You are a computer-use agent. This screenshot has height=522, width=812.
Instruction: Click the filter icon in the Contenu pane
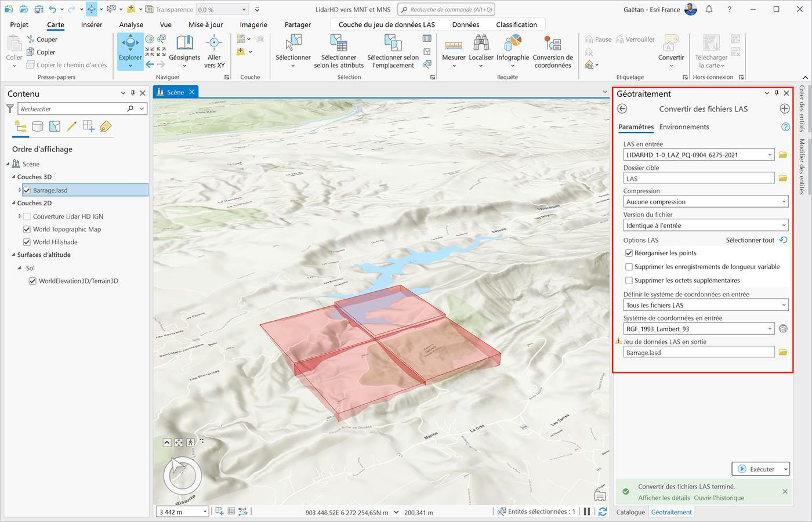click(10, 108)
